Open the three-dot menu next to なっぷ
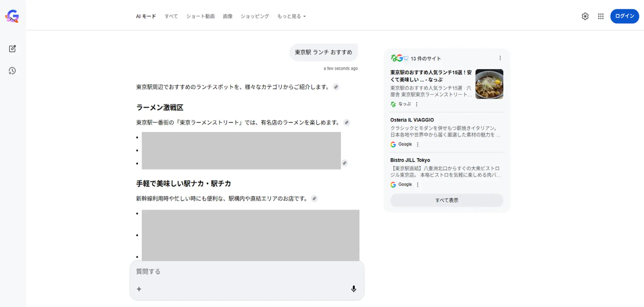 417,104
